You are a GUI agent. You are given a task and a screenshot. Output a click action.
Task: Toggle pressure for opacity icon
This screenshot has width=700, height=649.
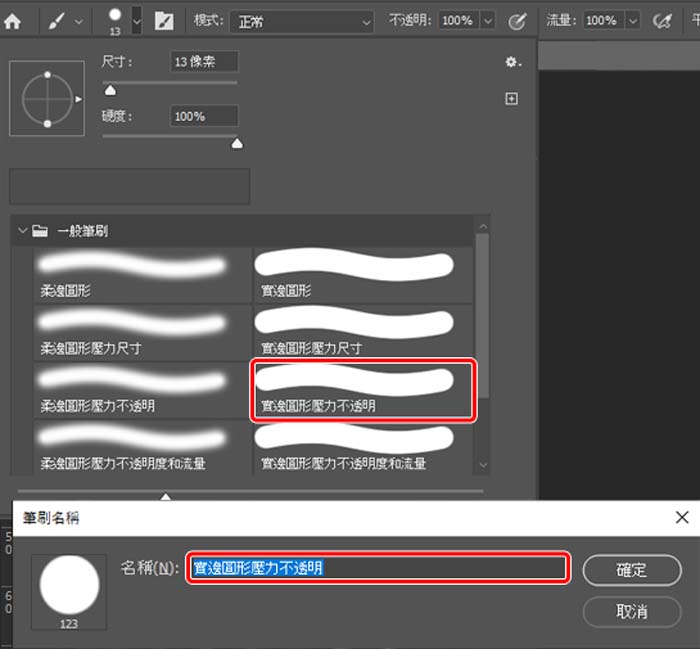(517, 20)
